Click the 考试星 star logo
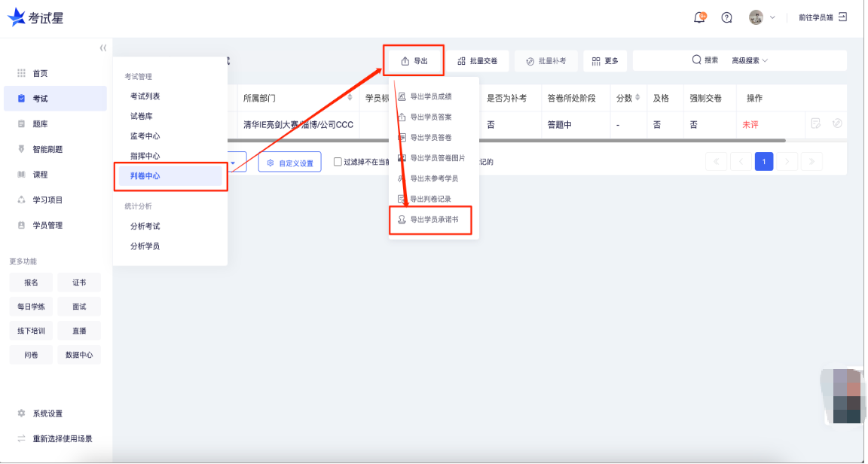 16,17
